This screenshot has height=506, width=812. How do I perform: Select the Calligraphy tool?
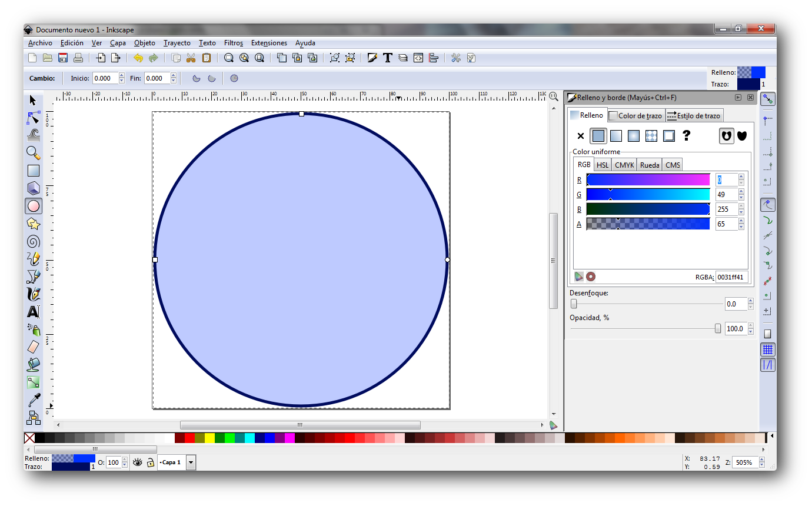coord(34,294)
